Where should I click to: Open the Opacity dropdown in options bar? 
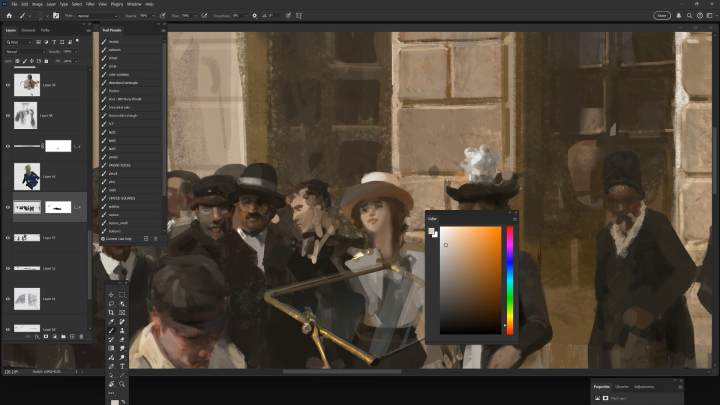pos(153,16)
